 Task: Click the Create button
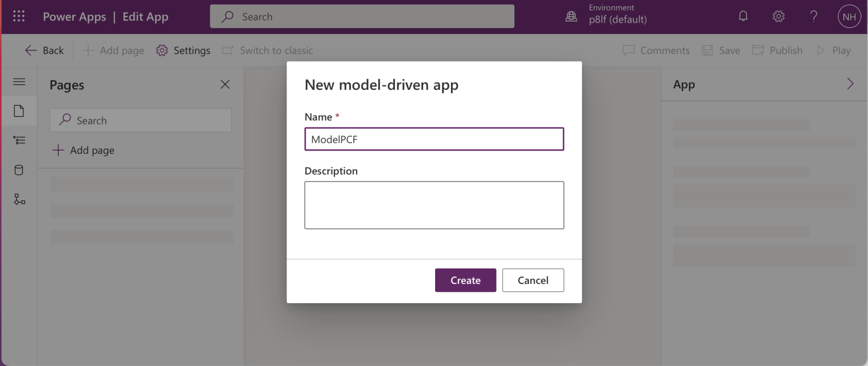click(x=466, y=280)
